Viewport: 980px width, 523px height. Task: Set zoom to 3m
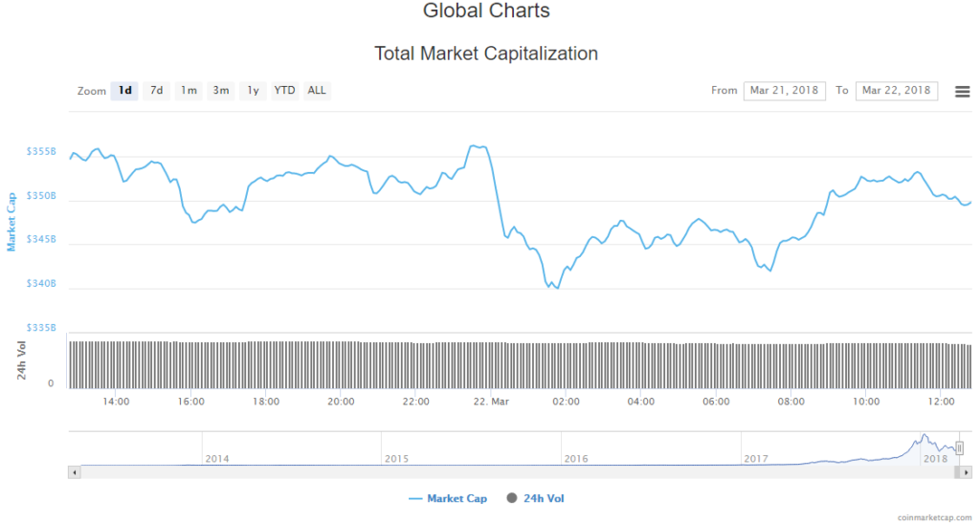(221, 91)
